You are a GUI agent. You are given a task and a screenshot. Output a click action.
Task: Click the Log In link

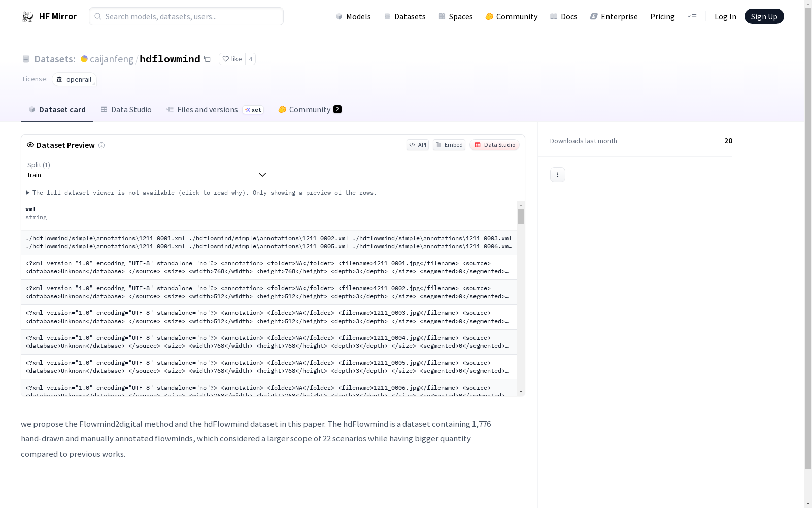tap(725, 16)
